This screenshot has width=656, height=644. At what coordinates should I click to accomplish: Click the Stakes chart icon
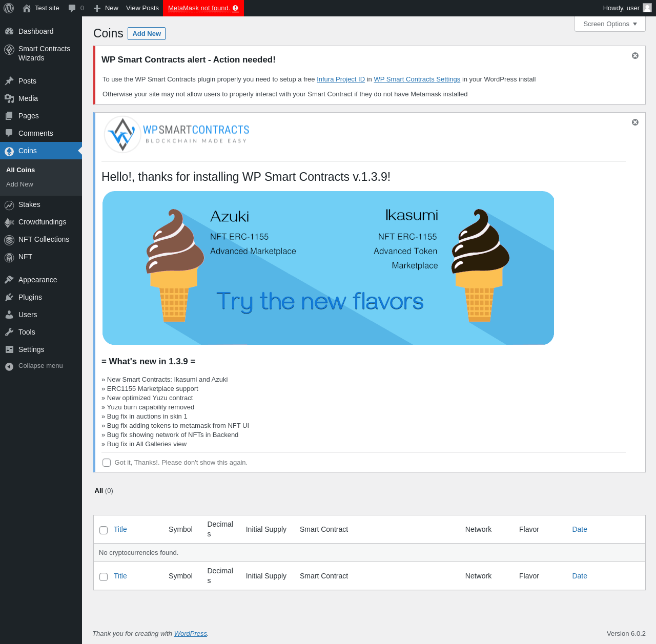click(x=9, y=205)
